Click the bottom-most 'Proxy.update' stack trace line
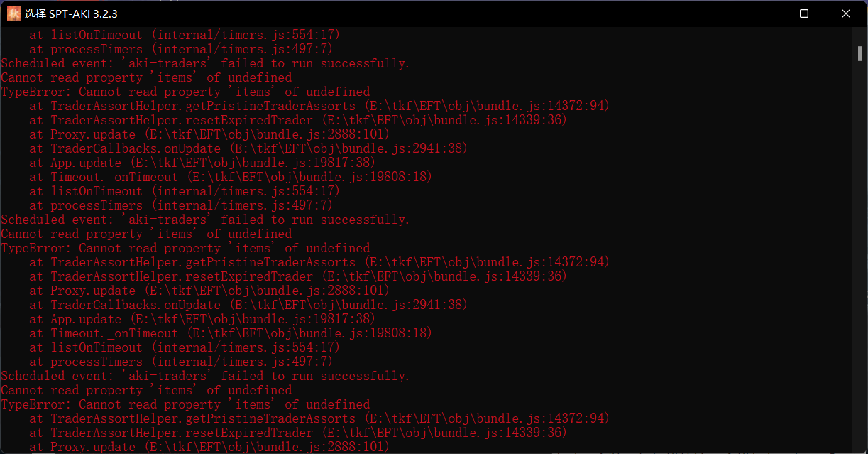868x454 pixels. point(209,447)
